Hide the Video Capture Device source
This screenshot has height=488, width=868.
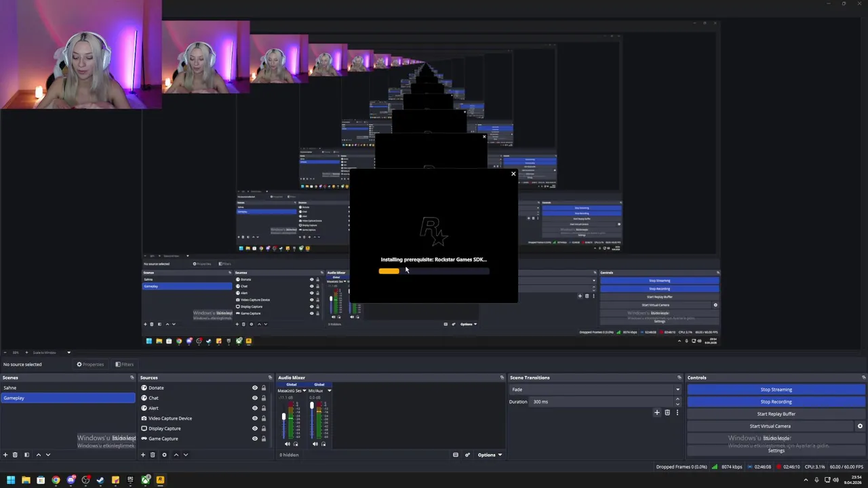tap(255, 418)
